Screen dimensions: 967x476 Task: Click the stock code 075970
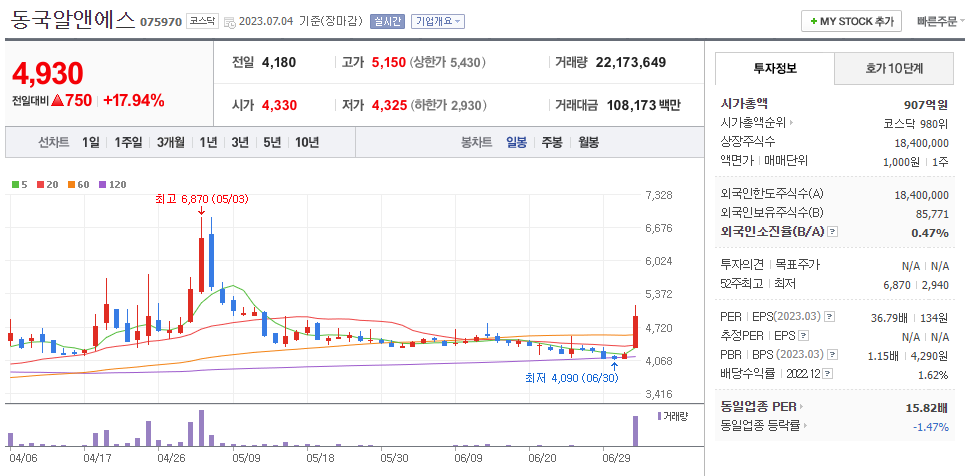point(161,22)
